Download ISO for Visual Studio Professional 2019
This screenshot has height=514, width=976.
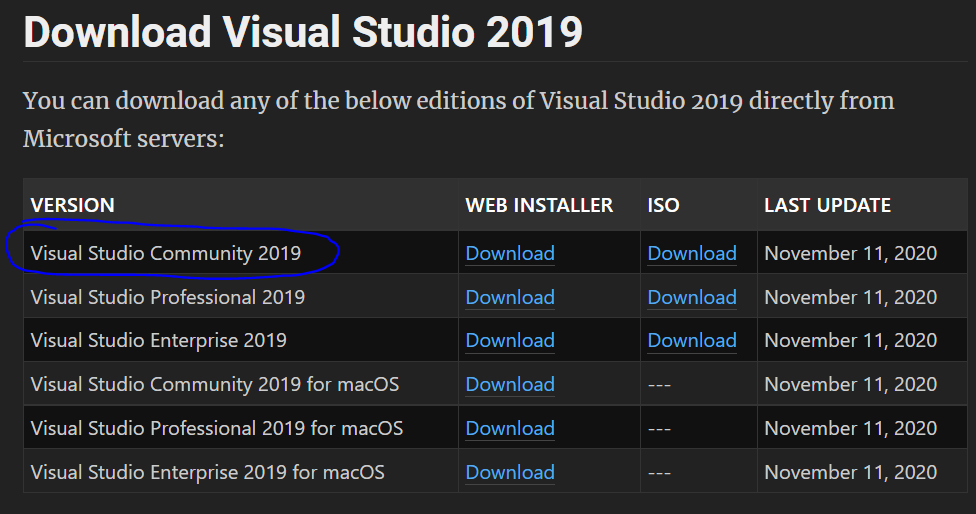pos(692,297)
